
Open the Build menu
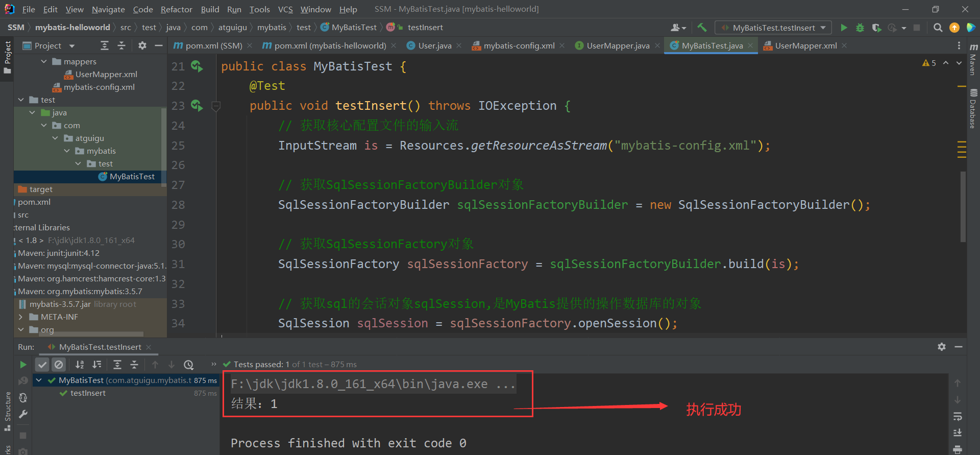tap(210, 9)
